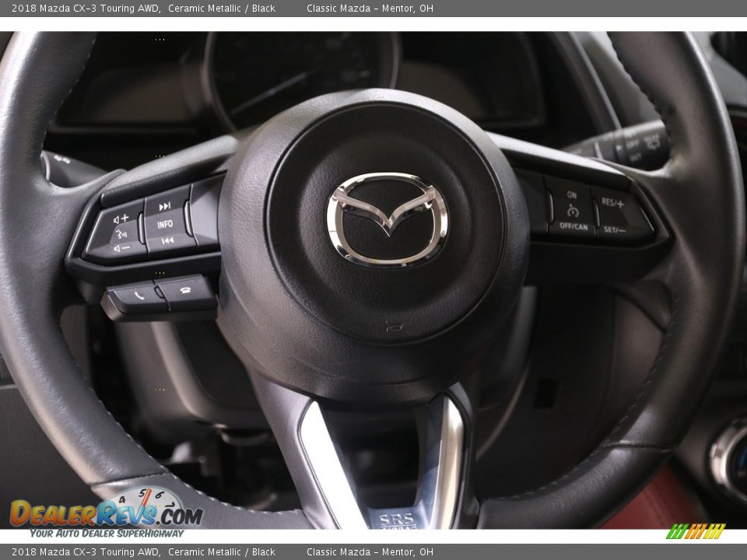The height and width of the screenshot is (560, 747).
Task: Tap the previous track skip-back button
Action: [168, 241]
